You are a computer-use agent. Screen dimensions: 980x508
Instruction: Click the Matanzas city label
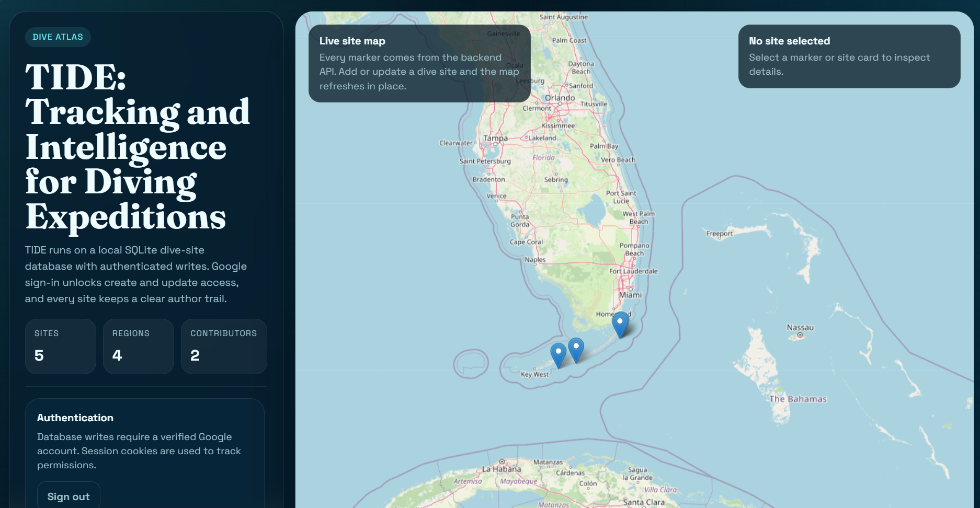tap(548, 462)
